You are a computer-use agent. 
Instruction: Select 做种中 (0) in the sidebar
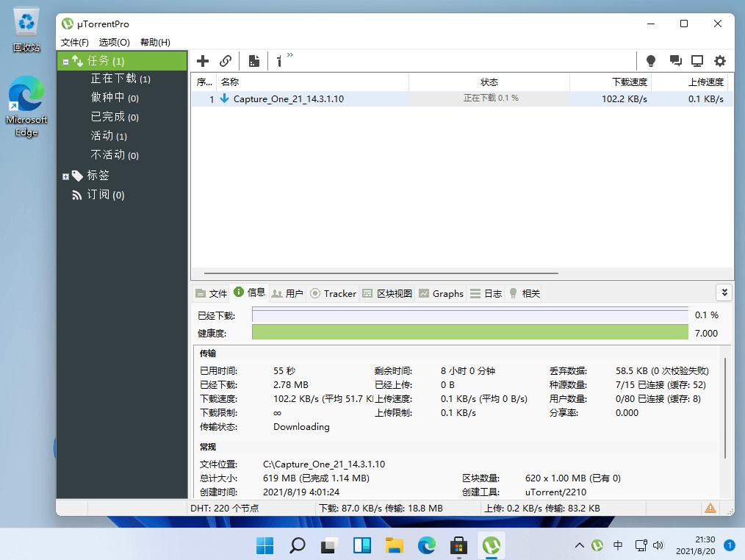[x=115, y=98]
